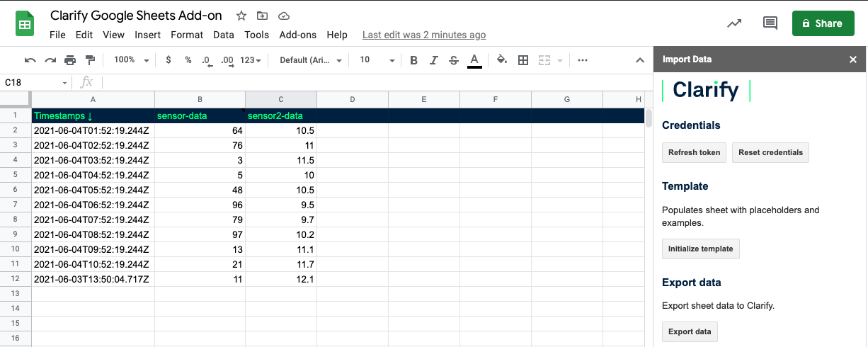Toggle italic formatting
The image size is (868, 347).
click(434, 60)
